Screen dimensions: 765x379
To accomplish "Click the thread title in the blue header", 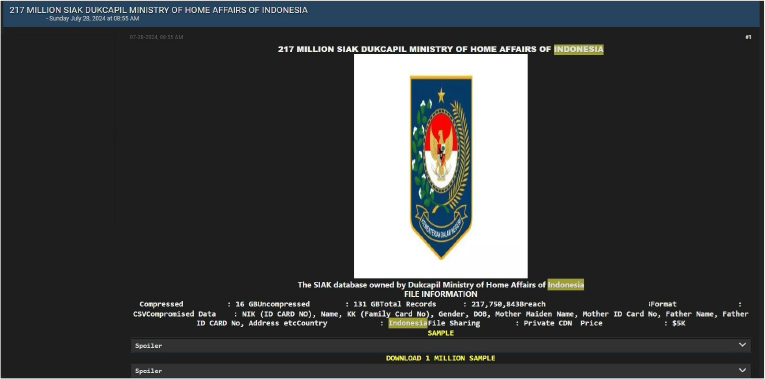I will [x=159, y=10].
